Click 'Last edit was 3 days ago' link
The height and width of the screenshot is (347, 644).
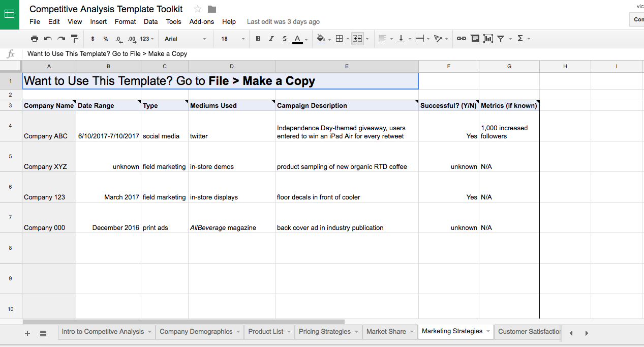(x=283, y=21)
